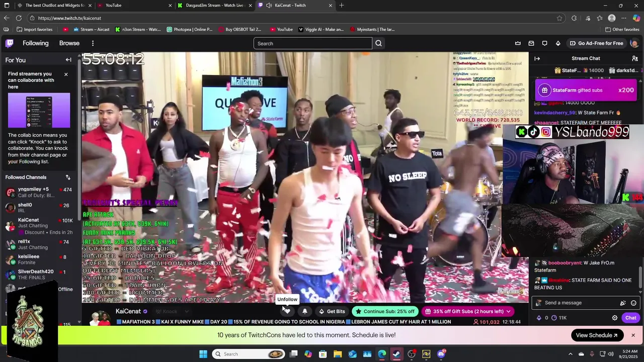Open the browser extensions icon
The height and width of the screenshot is (362, 644).
coord(574,18)
